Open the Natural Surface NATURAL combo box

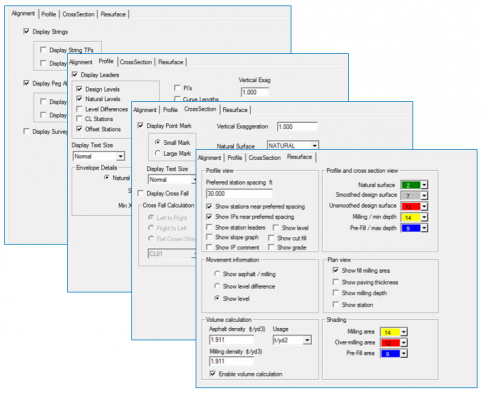[293, 146]
